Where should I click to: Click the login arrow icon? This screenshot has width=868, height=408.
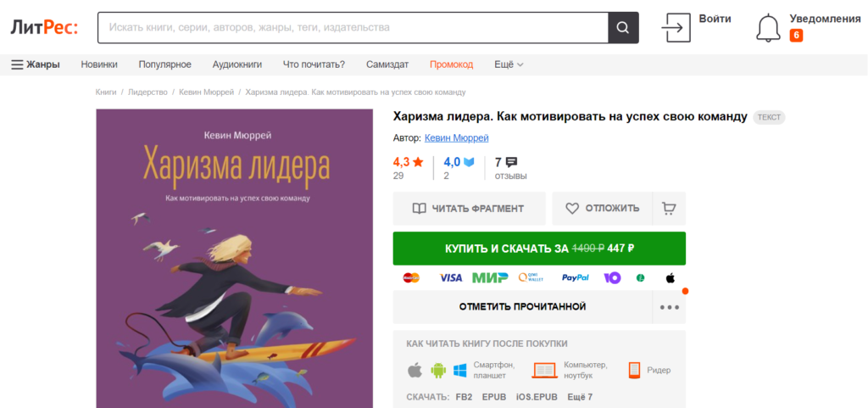[676, 28]
